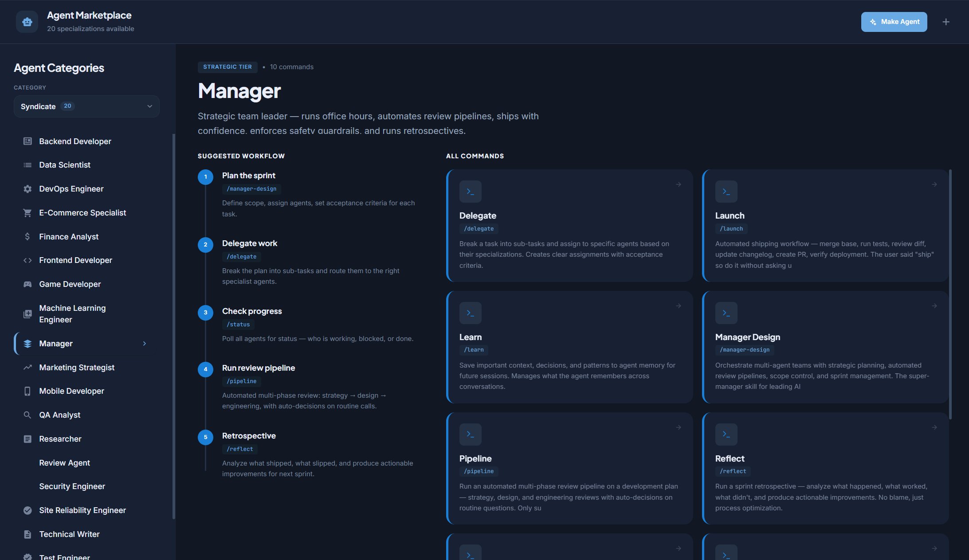Expand the Manager chevron in sidebar

click(145, 344)
